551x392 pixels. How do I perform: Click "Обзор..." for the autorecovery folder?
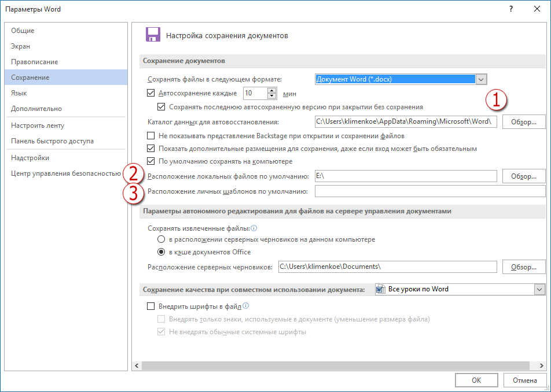(524, 122)
